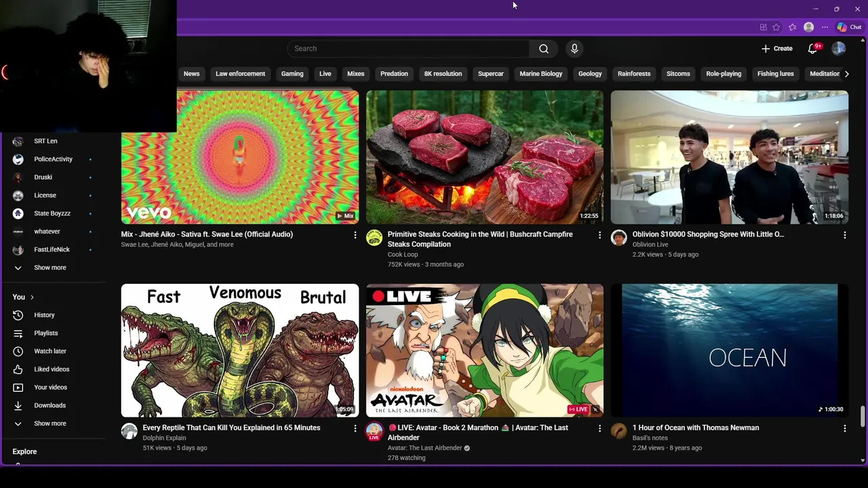The image size is (868, 488).
Task: Select the Predation chip
Action: [x=394, y=74]
